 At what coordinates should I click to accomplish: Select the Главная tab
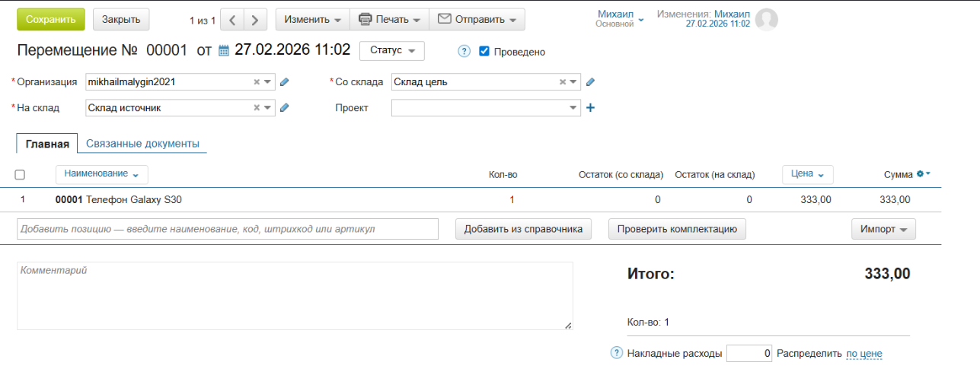47,144
